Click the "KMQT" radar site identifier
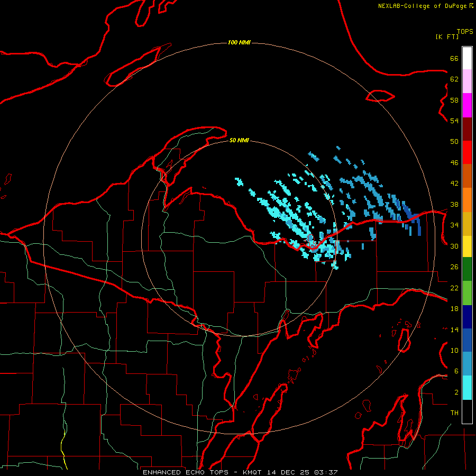Viewport: 476px width, 476px height. (x=253, y=472)
